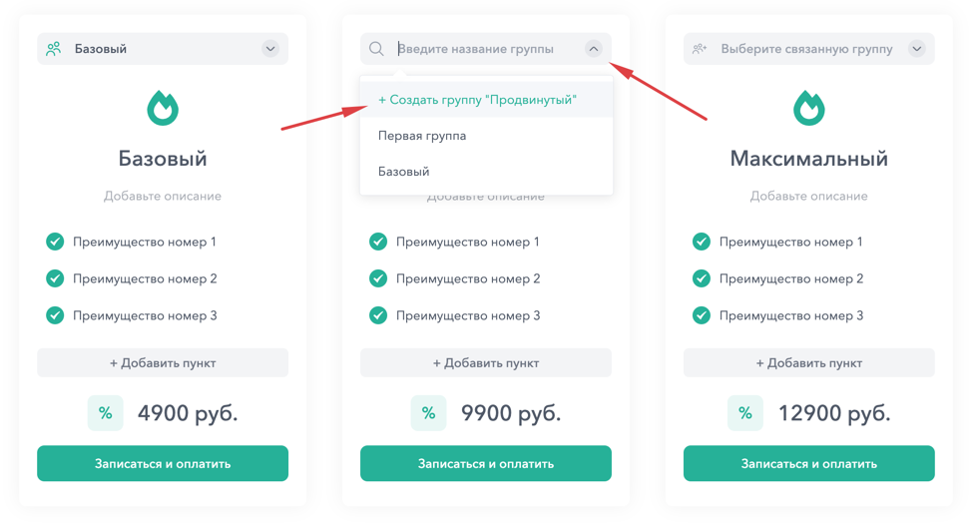
Task: Click the flame icon above Максимальный title
Action: click(808, 109)
